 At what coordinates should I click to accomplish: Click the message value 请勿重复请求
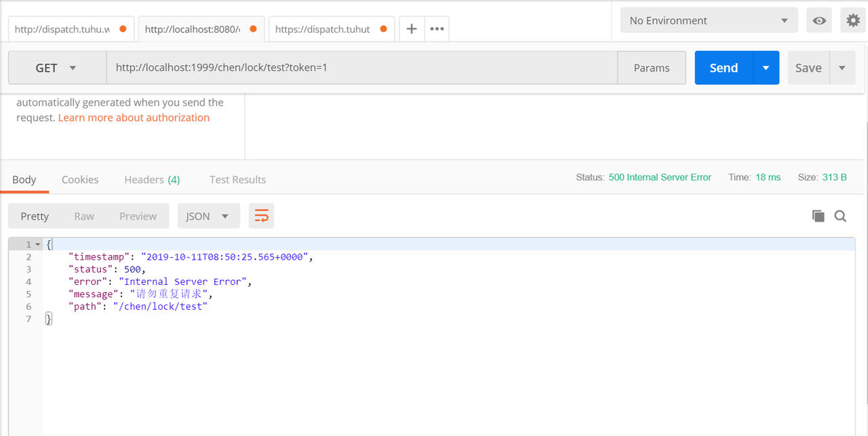click(x=170, y=294)
